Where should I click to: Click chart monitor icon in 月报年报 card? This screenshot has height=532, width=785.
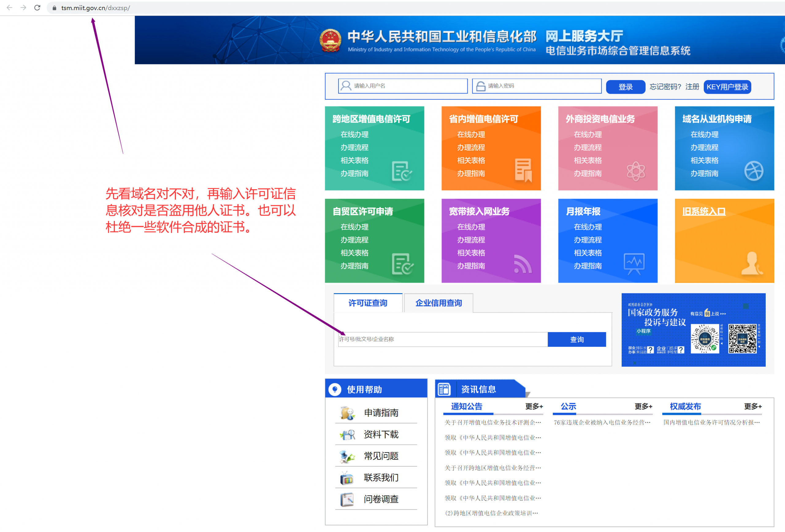[634, 263]
